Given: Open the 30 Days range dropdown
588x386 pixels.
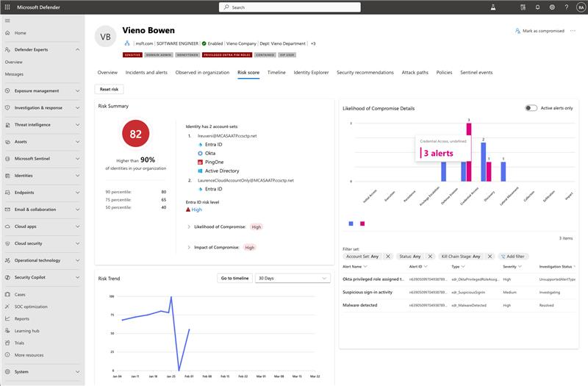Looking at the screenshot, I should click(293, 279).
